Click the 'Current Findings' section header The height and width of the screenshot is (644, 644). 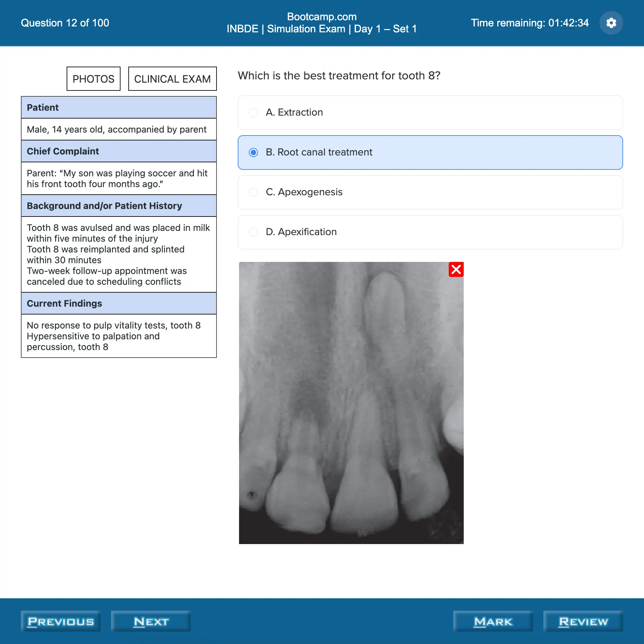pyautogui.click(x=119, y=303)
